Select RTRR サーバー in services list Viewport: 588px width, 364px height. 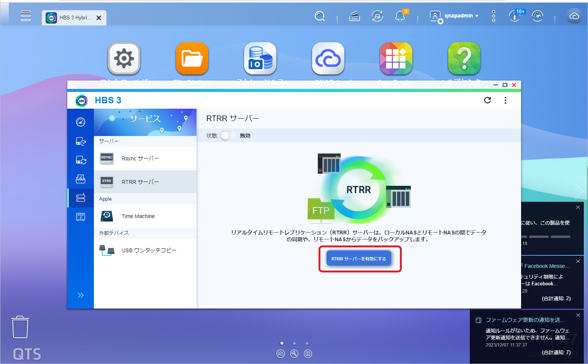[145, 182]
